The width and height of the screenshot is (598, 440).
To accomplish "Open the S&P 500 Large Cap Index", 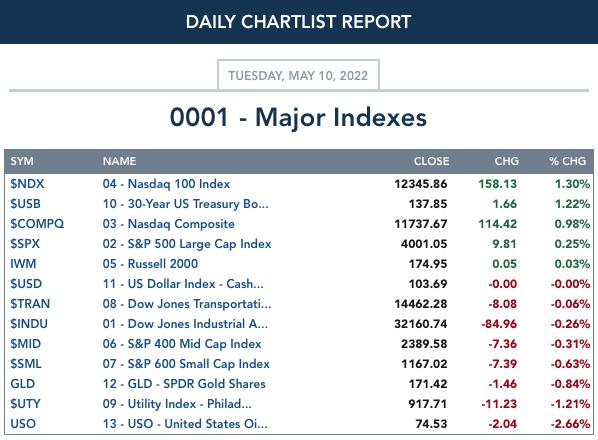I will click(187, 244).
